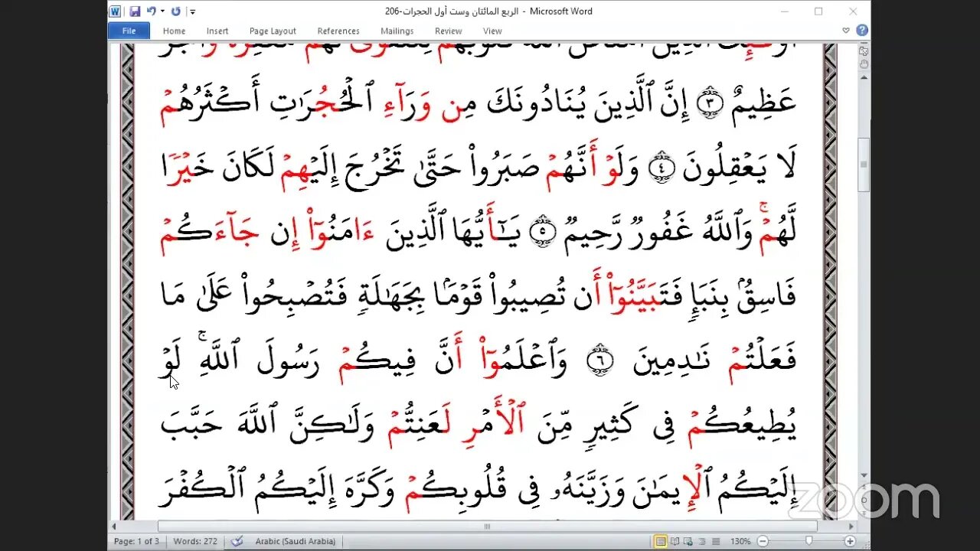The image size is (980, 551).
Task: Click the 130% zoom level button
Action: coord(740,541)
